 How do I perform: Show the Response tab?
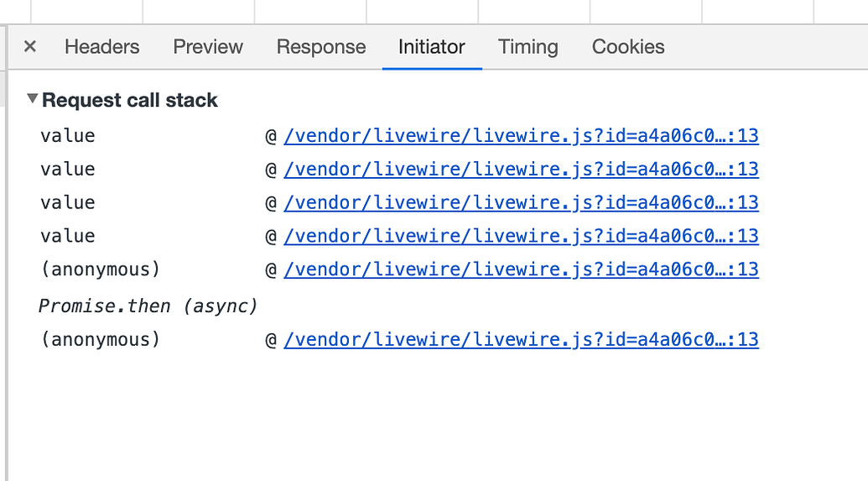(321, 47)
